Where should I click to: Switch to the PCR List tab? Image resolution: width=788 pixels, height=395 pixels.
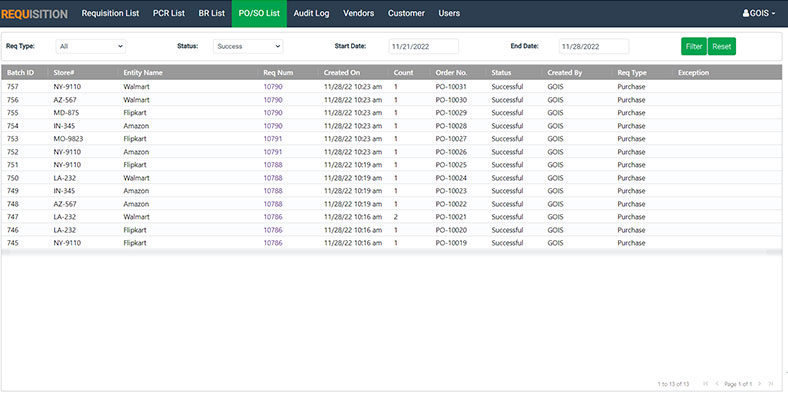click(169, 14)
